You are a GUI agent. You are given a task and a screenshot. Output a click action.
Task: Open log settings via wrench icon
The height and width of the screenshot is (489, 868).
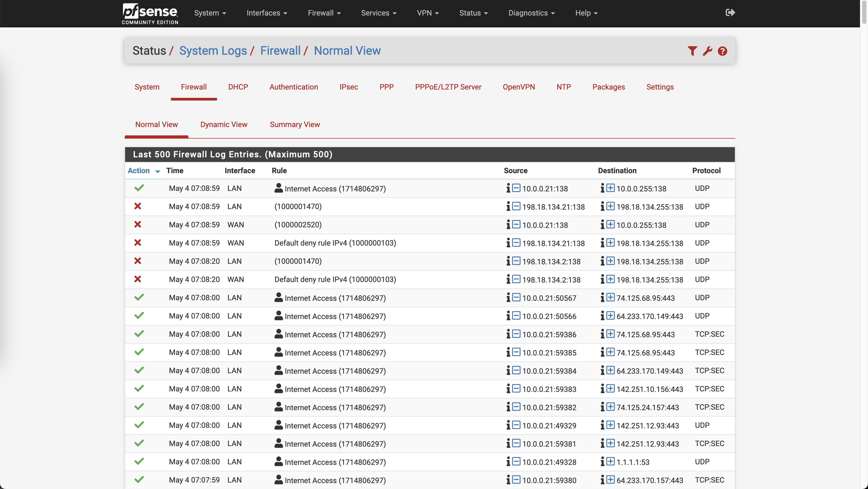point(707,51)
